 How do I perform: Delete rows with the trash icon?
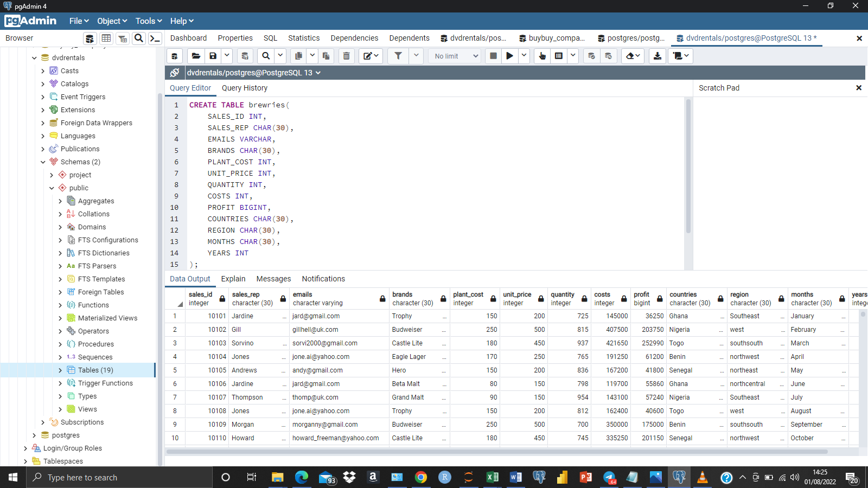click(346, 56)
